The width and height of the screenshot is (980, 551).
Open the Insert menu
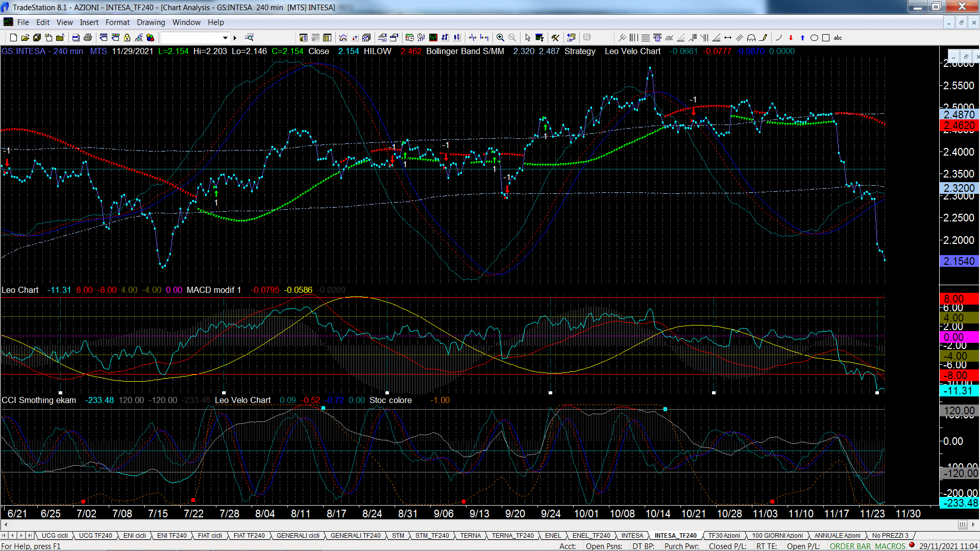pos(89,22)
